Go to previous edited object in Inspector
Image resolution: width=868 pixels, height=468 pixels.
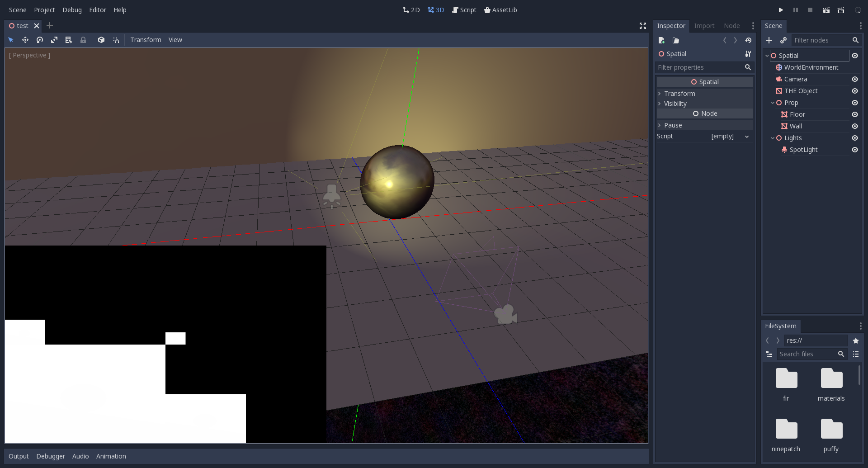(x=725, y=40)
